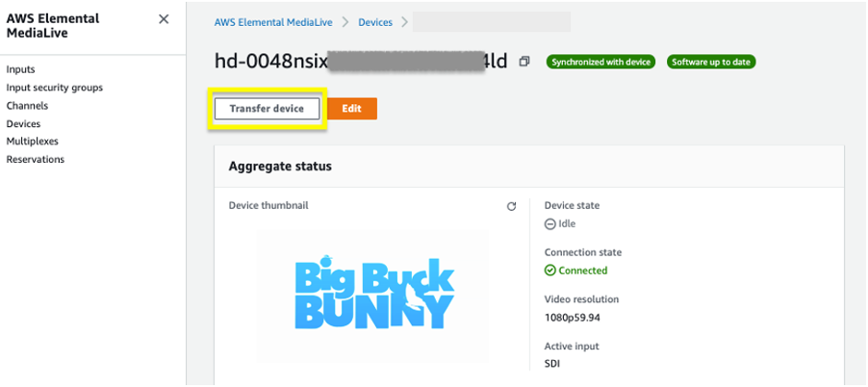Follow the AWS Elemental MediaLive breadcrumb link
This screenshot has width=868, height=387.
tap(273, 23)
